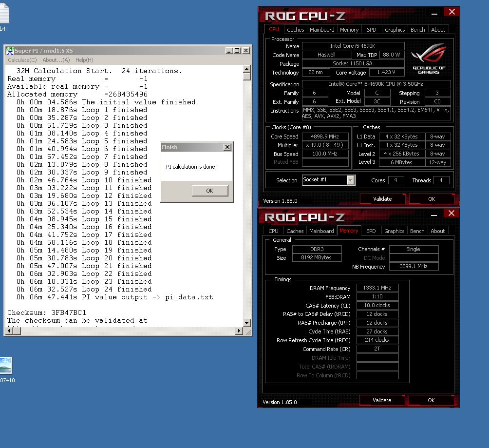489x448 pixels.
Task: Select CPU tab in upper CPU-Z window
Action: (x=274, y=29)
